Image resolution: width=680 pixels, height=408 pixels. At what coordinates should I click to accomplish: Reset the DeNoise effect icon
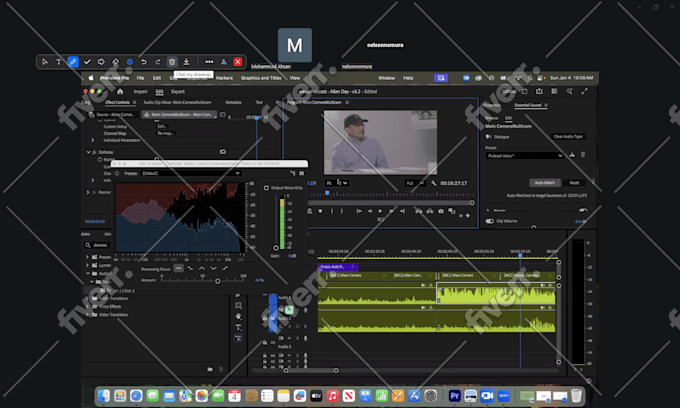click(x=223, y=152)
